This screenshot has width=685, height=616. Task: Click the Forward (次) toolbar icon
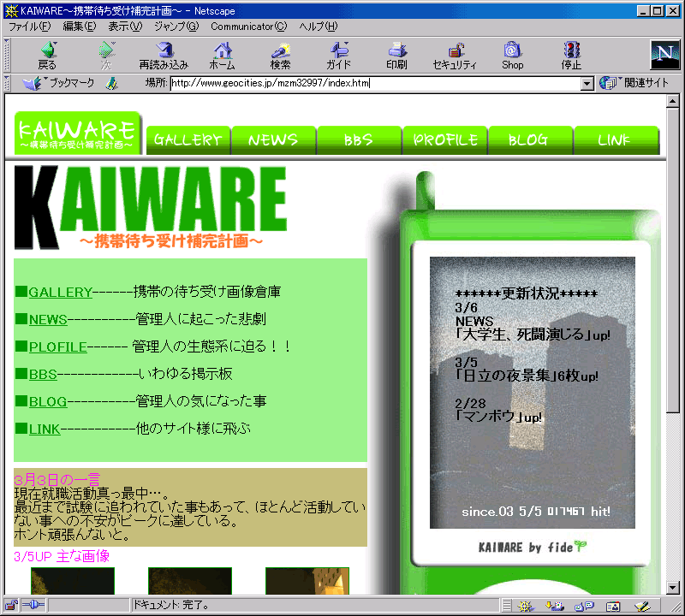click(x=106, y=56)
